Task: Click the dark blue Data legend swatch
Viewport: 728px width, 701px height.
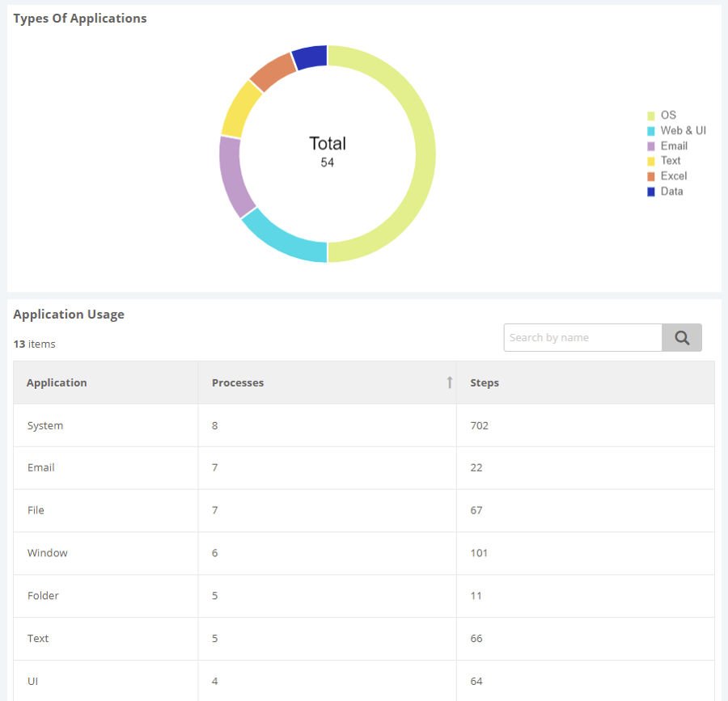Action: [x=651, y=192]
